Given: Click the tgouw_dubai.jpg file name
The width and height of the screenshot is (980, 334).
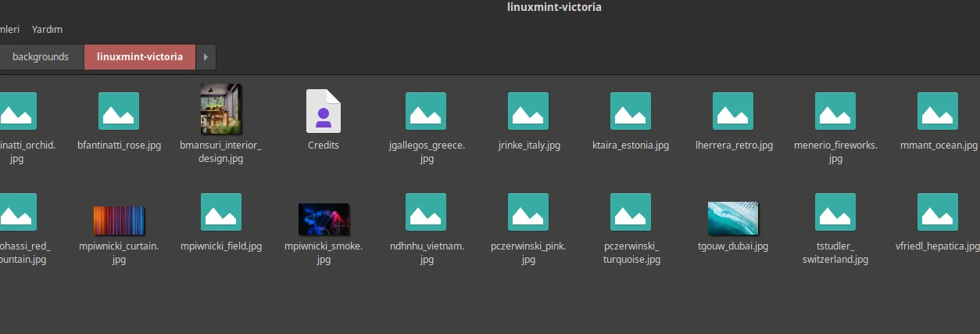Looking at the screenshot, I should 733,246.
